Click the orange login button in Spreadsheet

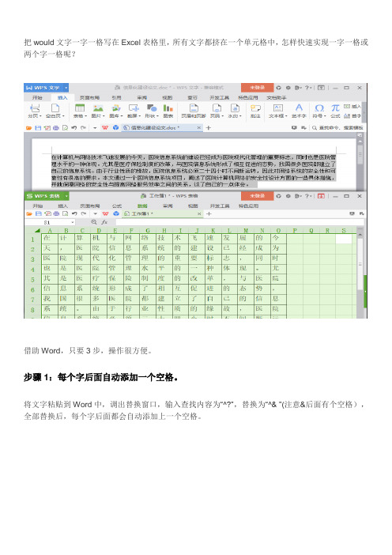[x=257, y=196]
